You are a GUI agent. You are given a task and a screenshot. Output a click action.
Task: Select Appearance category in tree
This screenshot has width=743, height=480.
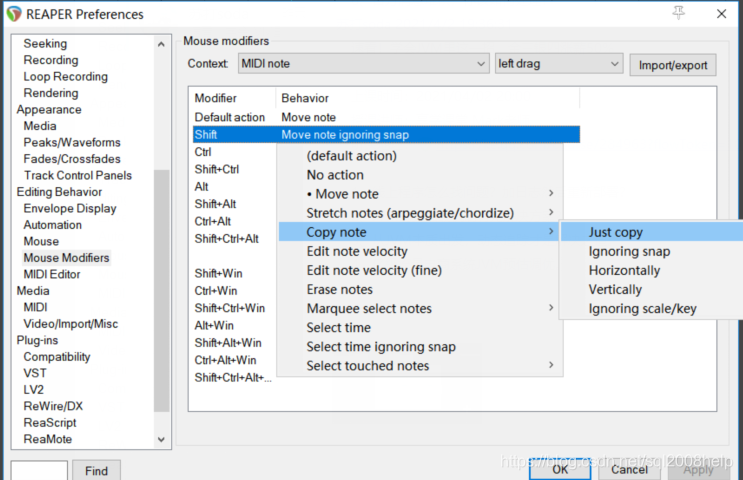(x=49, y=109)
